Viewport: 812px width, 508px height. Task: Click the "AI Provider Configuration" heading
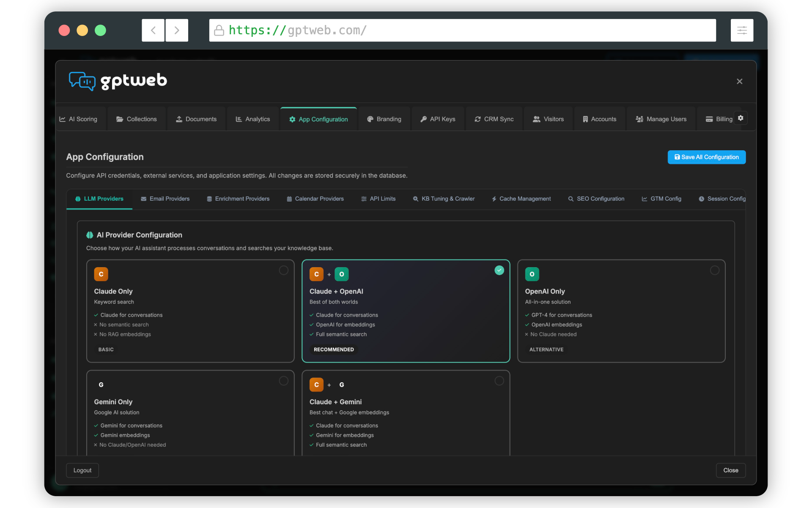point(140,235)
